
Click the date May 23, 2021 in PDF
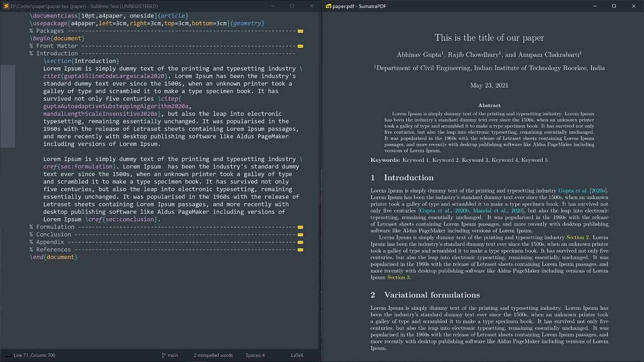click(x=489, y=85)
